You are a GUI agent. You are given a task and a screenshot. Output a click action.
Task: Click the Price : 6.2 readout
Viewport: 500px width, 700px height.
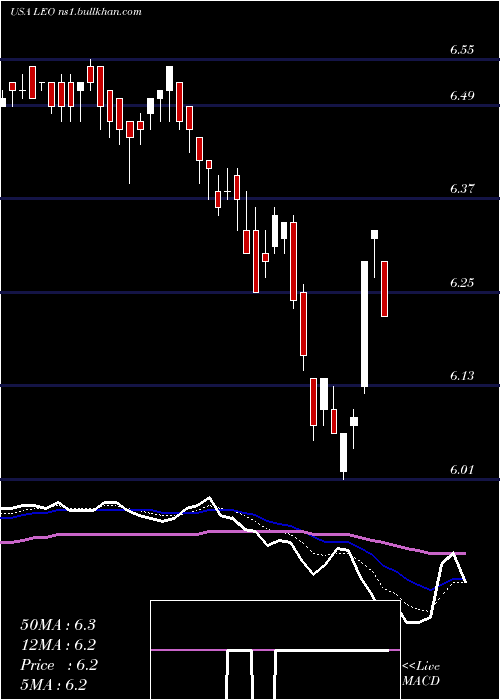(58, 665)
